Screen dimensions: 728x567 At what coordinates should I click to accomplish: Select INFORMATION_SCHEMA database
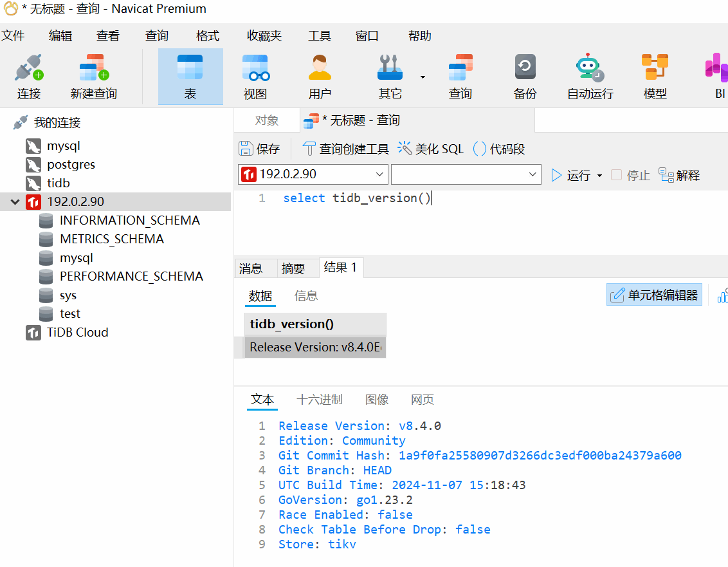129,220
